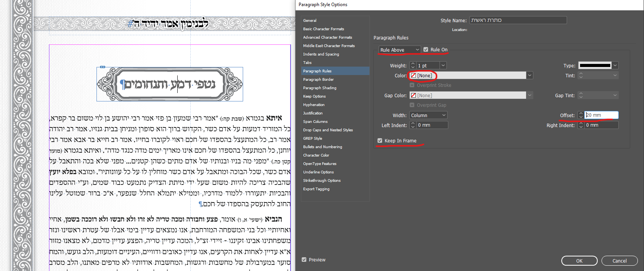Open Character Color category
The width and height of the screenshot is (644, 271).
316,155
